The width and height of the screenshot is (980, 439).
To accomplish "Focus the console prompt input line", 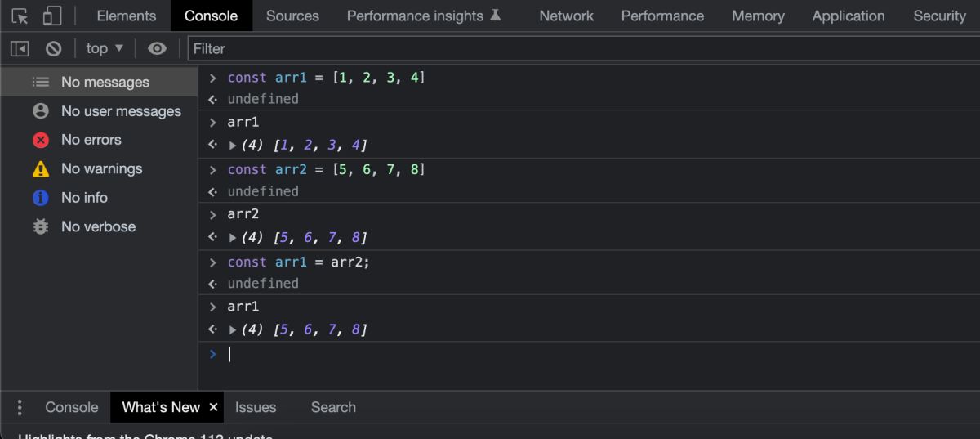I will click(572, 354).
